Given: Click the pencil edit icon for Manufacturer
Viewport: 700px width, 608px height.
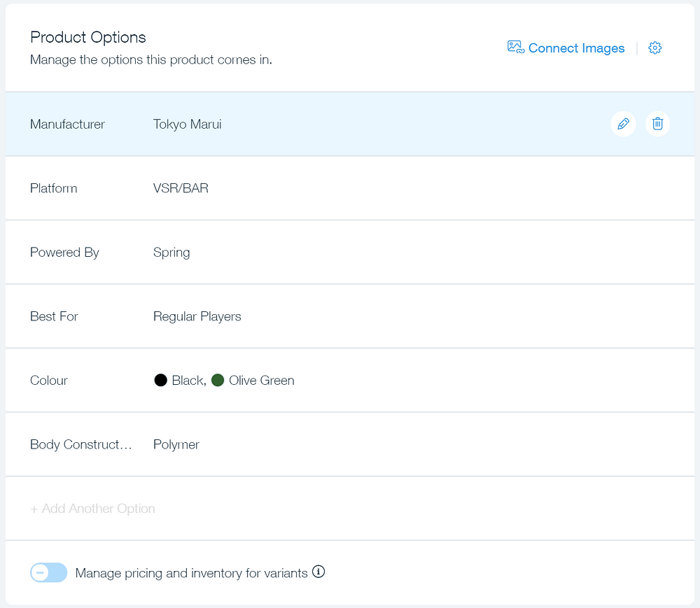Looking at the screenshot, I should [623, 124].
